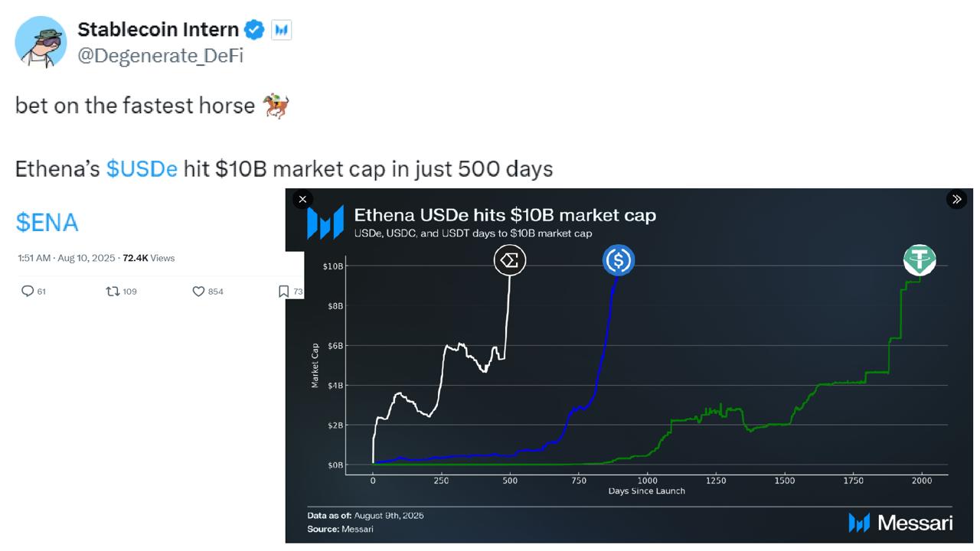Click the reply comment icon
This screenshot has height=551, width=980.
28,291
